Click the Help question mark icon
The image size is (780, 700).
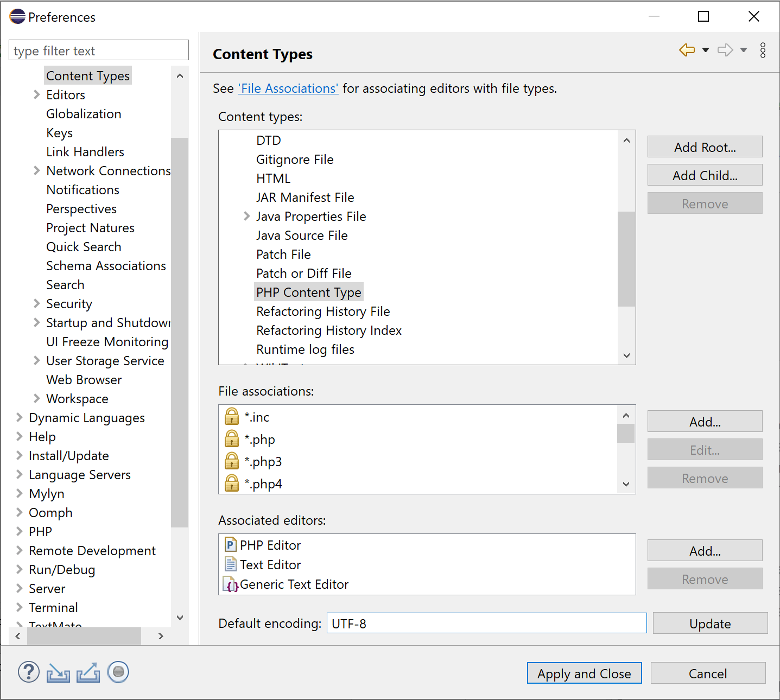tap(28, 672)
